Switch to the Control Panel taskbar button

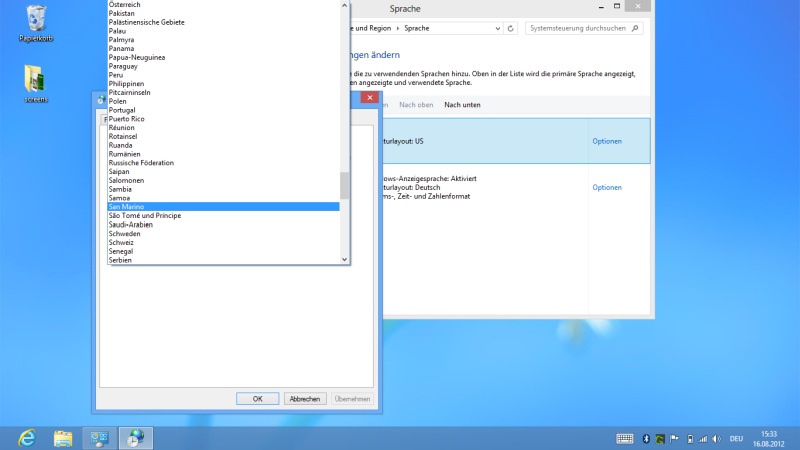99,438
